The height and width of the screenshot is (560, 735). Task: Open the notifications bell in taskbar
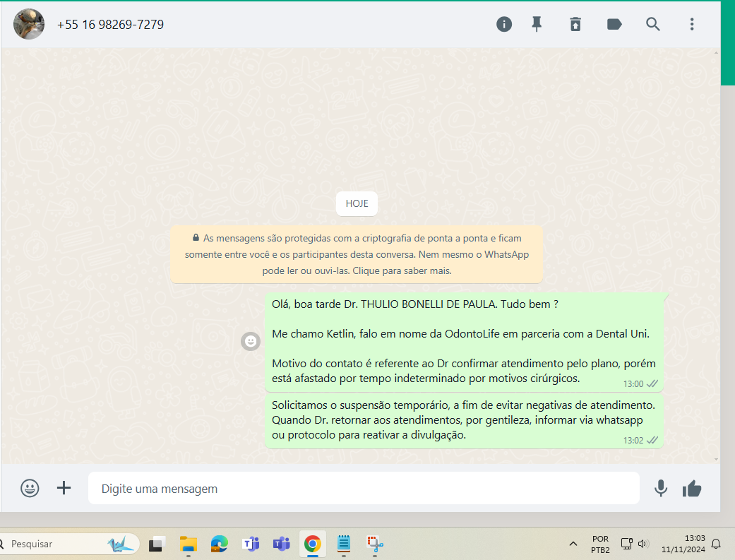[716, 544]
